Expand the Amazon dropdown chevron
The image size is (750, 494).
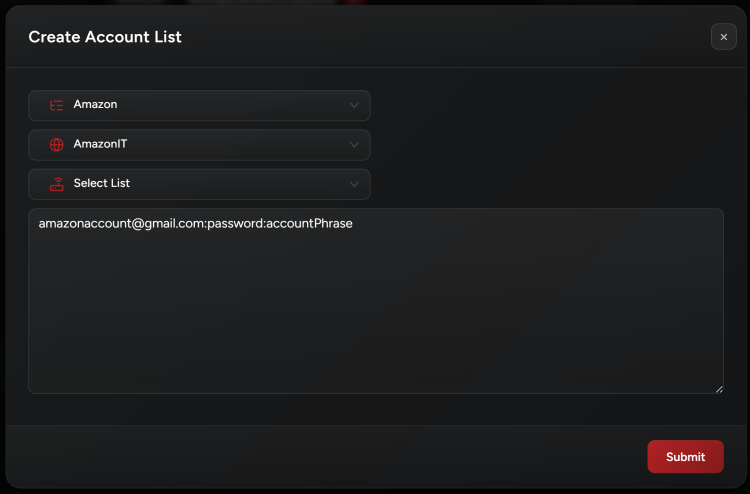pyautogui.click(x=354, y=105)
